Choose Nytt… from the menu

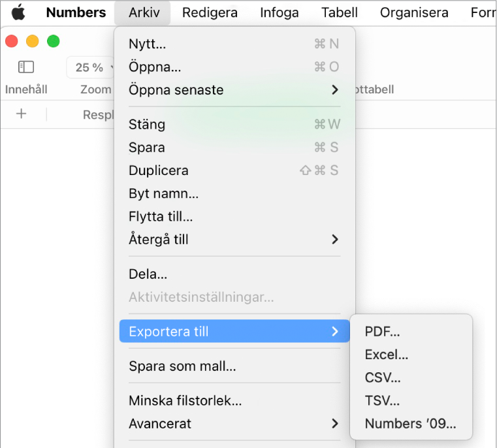click(234, 44)
